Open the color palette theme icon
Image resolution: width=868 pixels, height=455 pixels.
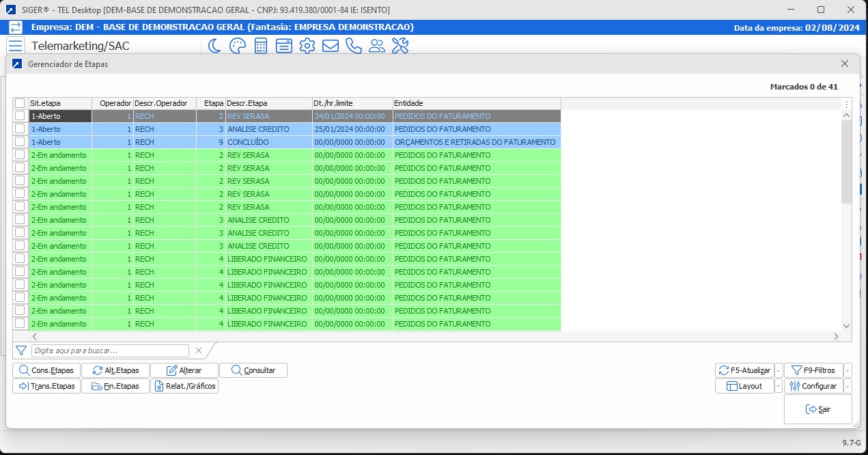tap(237, 46)
